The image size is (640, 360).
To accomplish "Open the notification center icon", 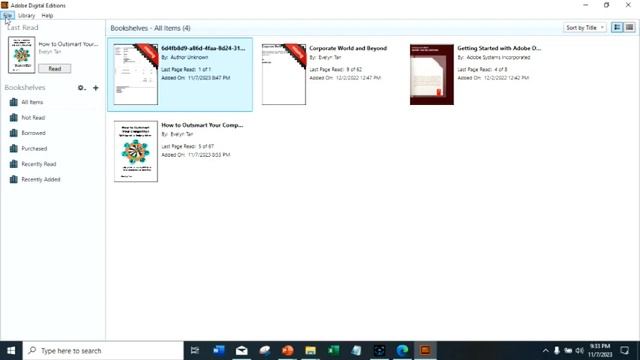I will (624, 351).
